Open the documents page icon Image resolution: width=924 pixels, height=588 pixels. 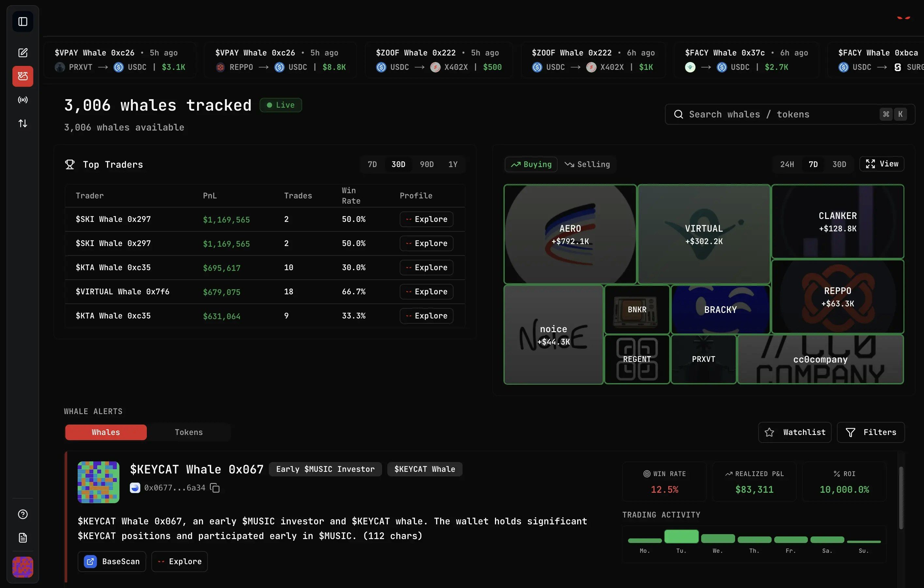coord(23,538)
